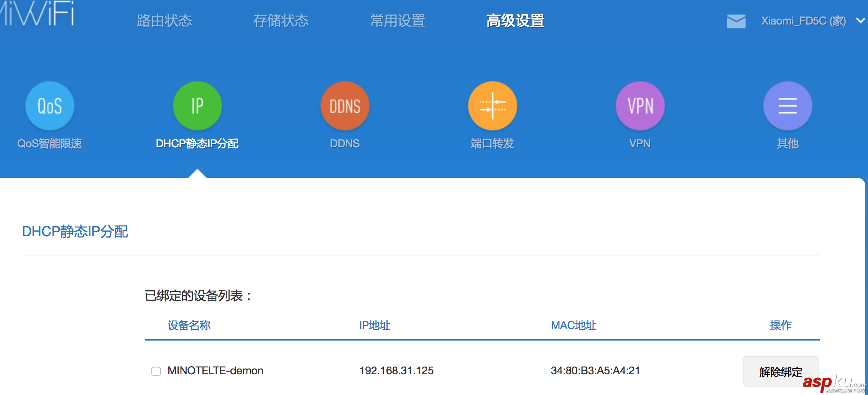
Task: Click the VPN text label
Action: (x=640, y=143)
